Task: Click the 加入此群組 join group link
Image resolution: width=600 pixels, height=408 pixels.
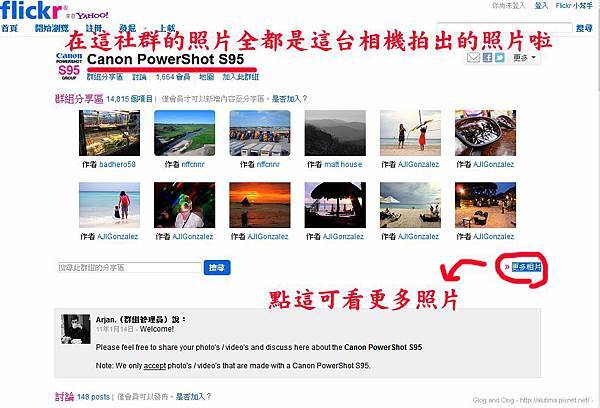Action: coord(241,77)
